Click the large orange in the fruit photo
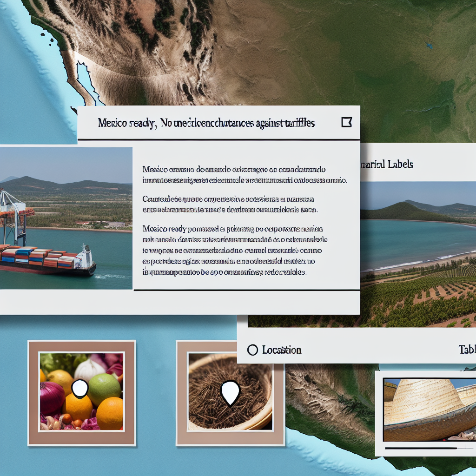476x476 pixels. pos(110,413)
